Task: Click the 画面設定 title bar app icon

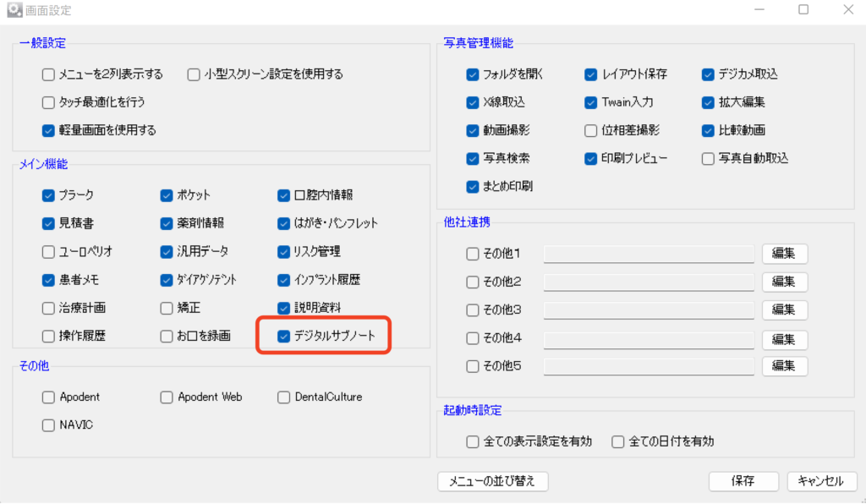Action: pyautogui.click(x=14, y=10)
